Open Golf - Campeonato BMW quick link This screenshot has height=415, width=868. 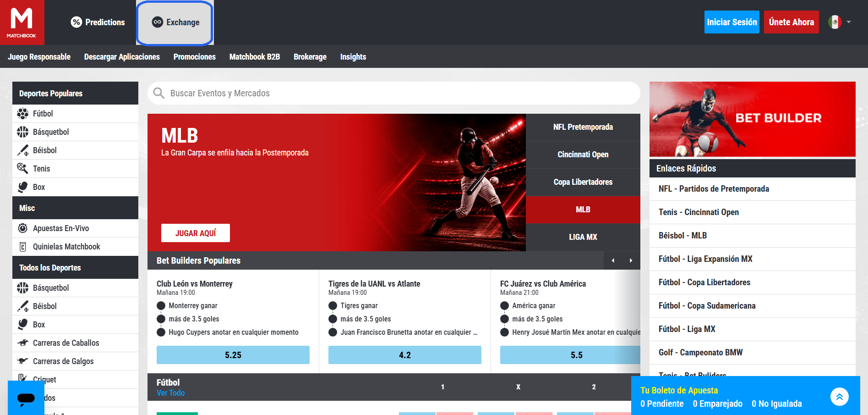[752, 353]
